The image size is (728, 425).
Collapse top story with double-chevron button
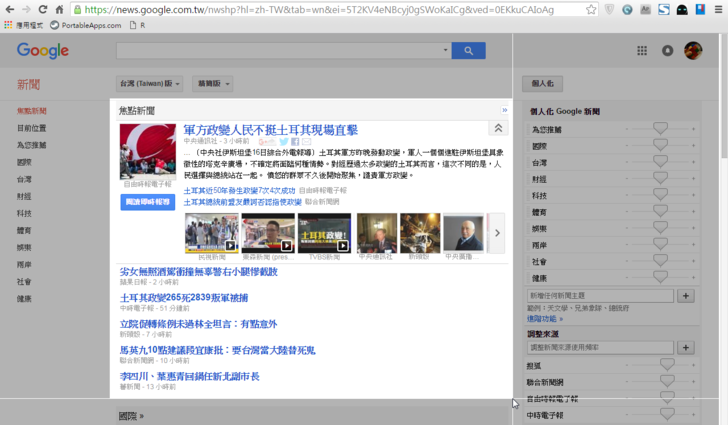coord(497,128)
